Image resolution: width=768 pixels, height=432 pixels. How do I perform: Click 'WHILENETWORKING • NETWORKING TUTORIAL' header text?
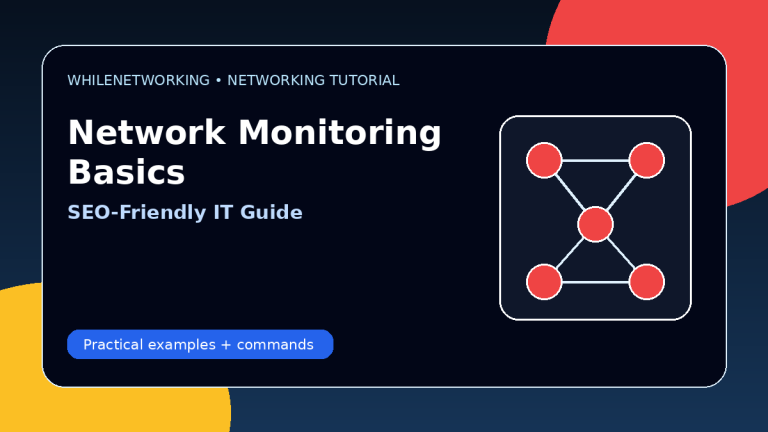233,80
